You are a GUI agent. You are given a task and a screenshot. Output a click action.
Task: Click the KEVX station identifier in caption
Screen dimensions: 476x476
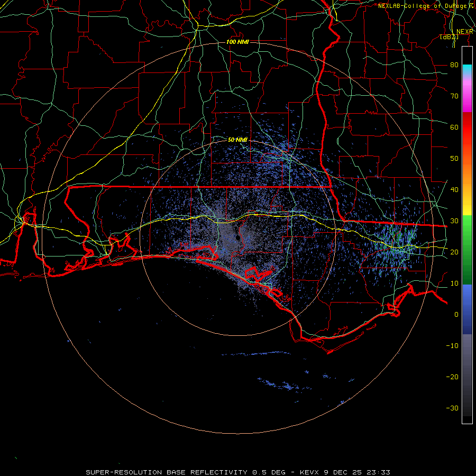click(x=309, y=472)
